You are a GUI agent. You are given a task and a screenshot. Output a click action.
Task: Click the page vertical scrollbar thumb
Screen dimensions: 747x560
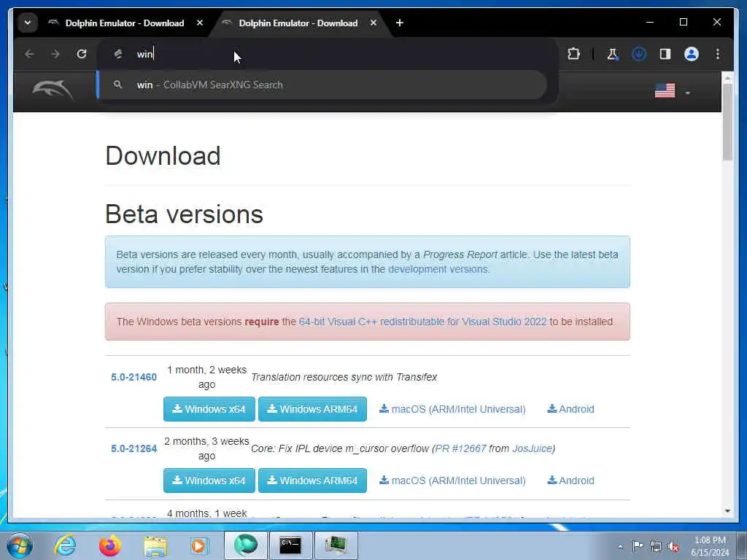[x=727, y=122]
